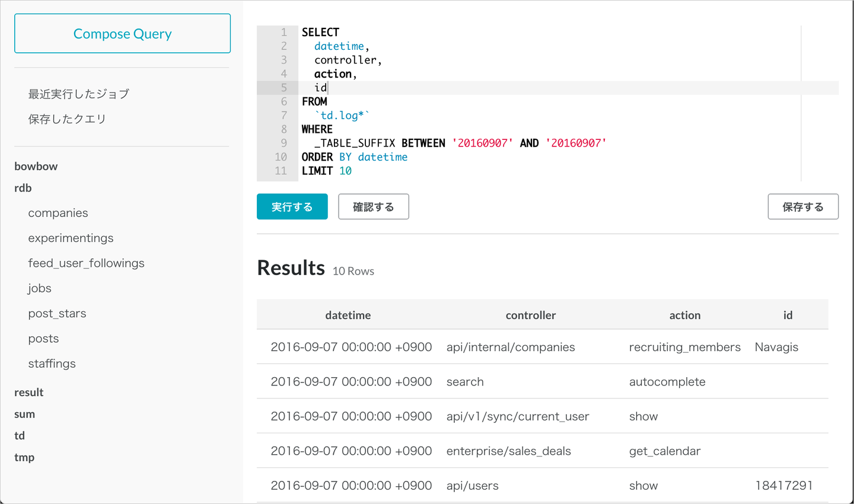Expand the bowbow dataset
The height and width of the screenshot is (504, 854).
tap(36, 167)
